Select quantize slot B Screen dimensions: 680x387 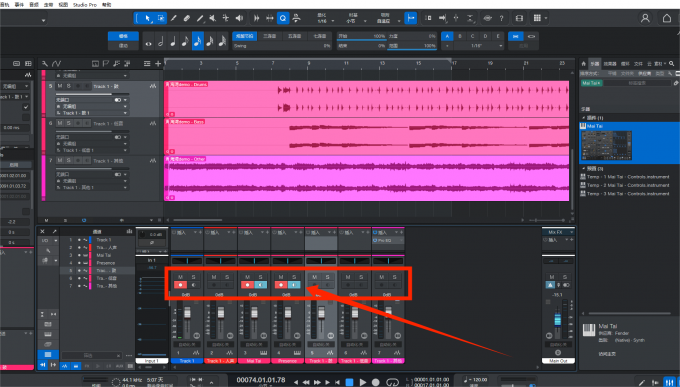(460, 36)
